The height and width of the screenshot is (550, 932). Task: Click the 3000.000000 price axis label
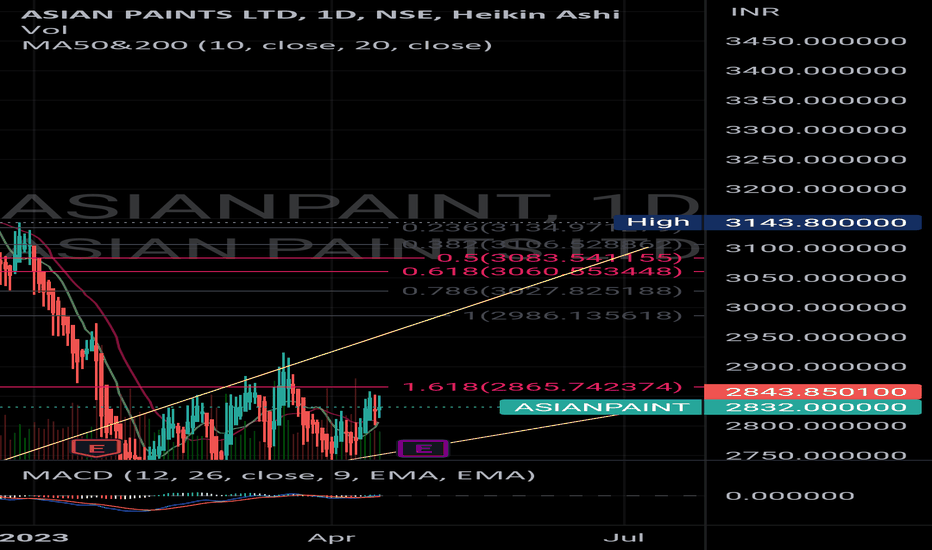tap(816, 307)
